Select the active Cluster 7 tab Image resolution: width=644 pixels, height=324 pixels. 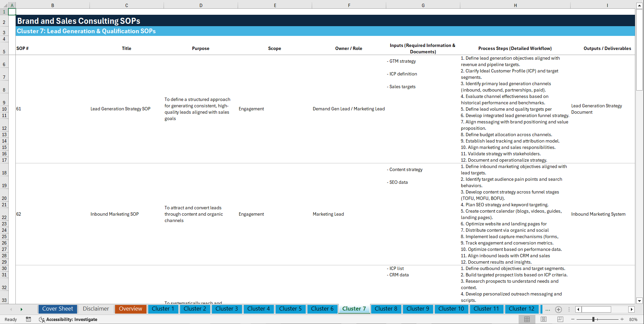click(354, 309)
